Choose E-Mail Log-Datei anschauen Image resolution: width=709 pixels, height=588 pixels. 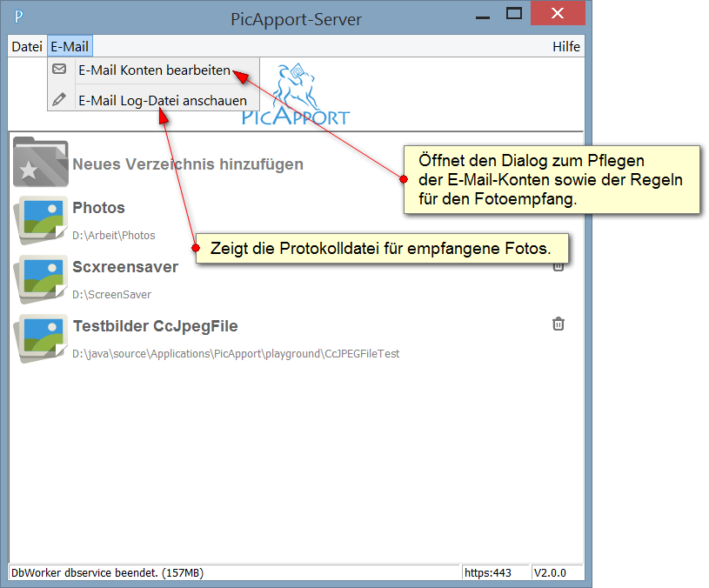162,100
